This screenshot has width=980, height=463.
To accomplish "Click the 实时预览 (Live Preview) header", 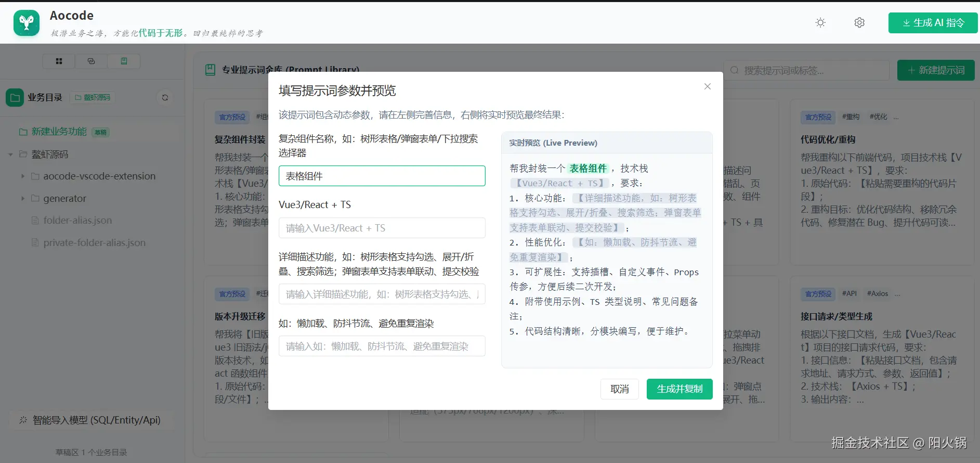I will (x=553, y=143).
